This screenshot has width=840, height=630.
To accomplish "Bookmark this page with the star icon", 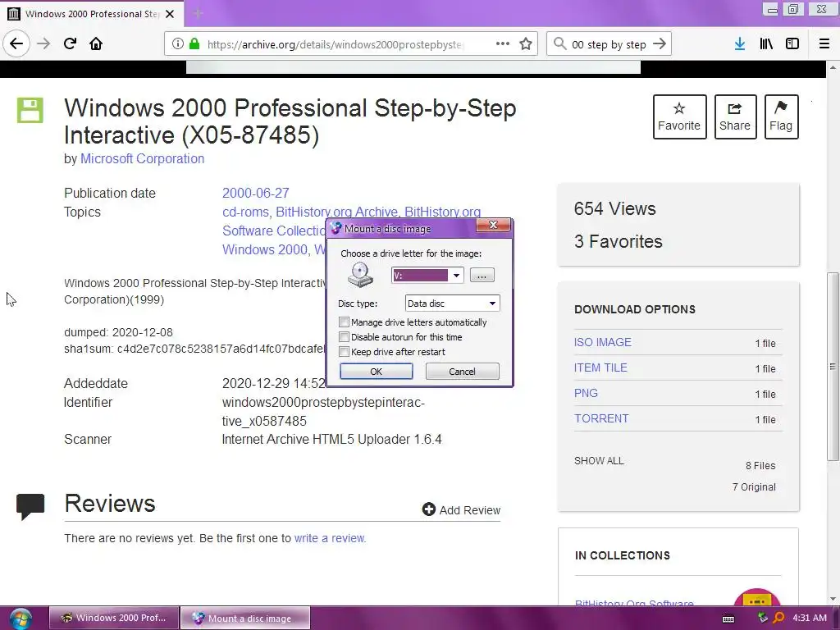I will [x=526, y=43].
